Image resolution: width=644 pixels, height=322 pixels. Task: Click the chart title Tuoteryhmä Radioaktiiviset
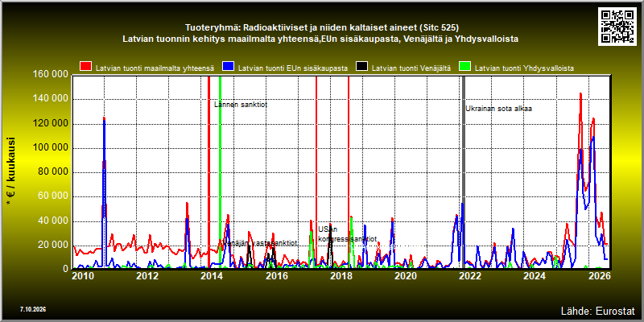tap(322, 28)
